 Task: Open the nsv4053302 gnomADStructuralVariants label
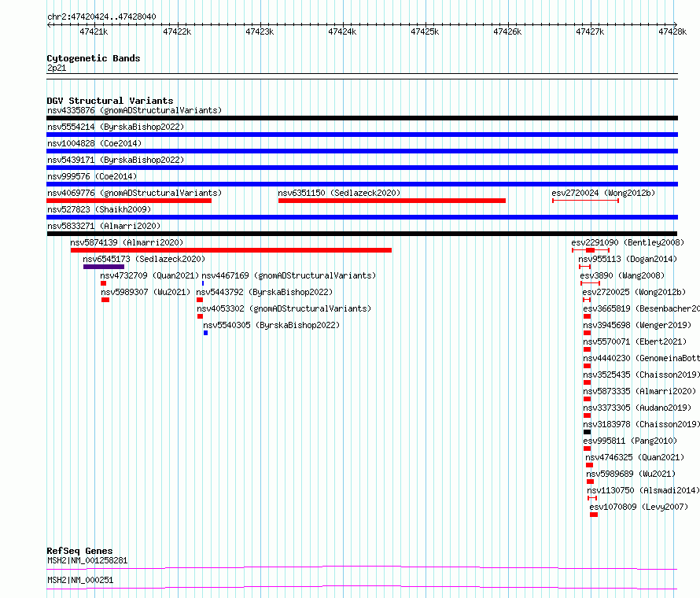tap(284, 308)
